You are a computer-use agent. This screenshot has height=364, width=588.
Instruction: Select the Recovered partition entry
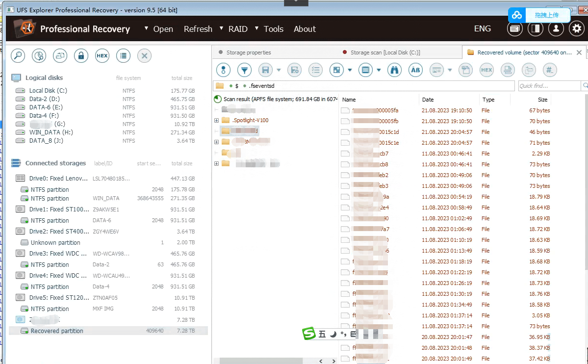click(109, 331)
